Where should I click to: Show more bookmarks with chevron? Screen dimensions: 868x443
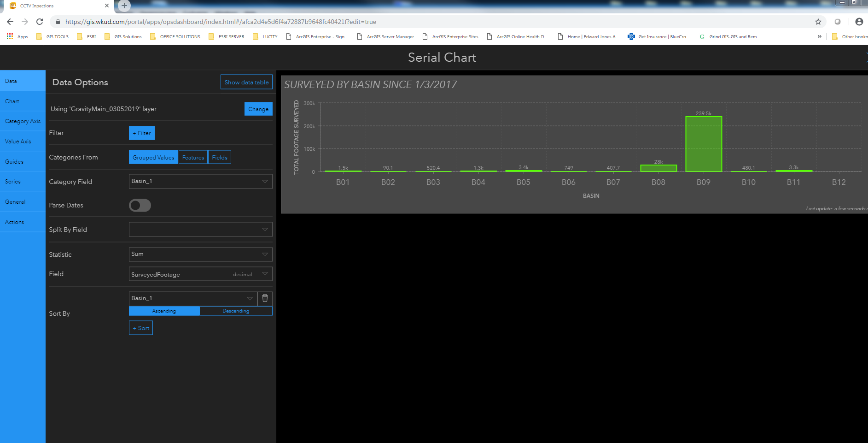tap(819, 36)
